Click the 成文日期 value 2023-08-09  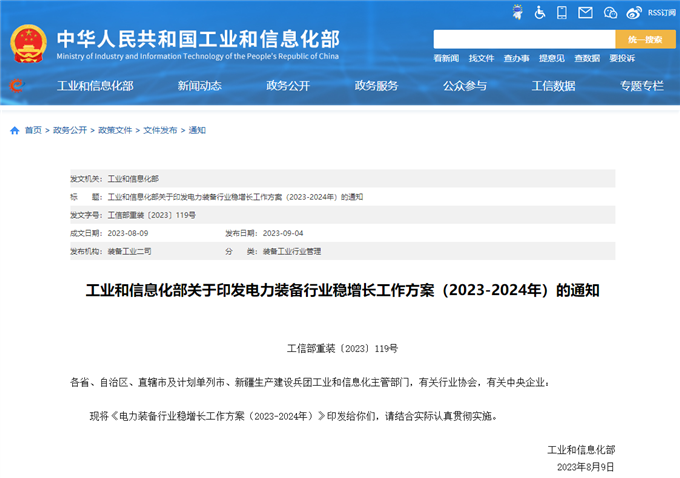(128, 233)
